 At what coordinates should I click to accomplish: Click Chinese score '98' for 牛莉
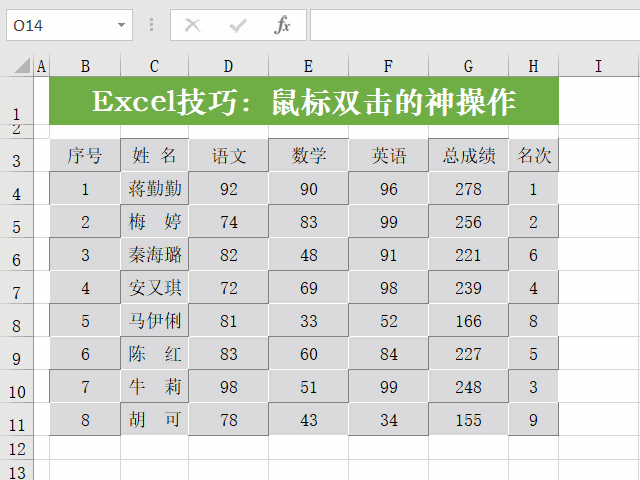tap(228, 387)
